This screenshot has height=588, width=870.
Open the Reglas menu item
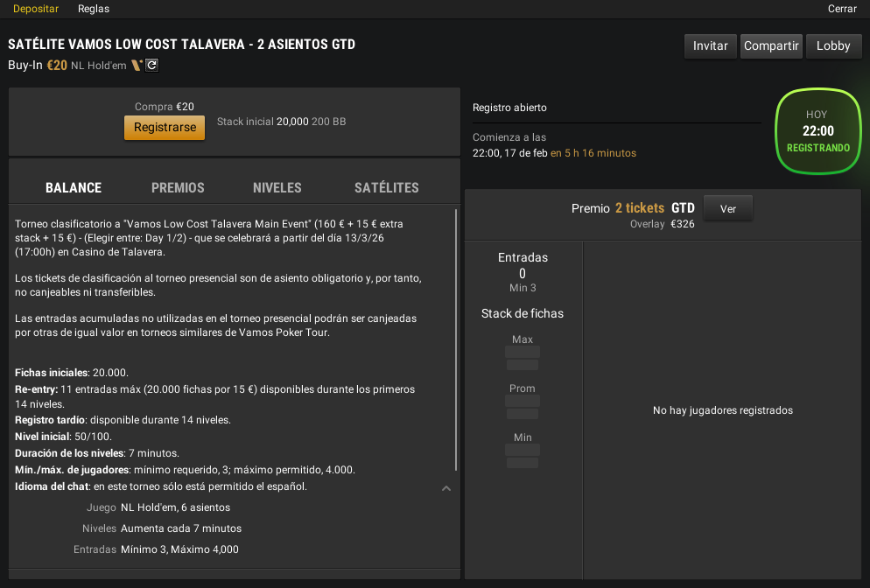click(93, 9)
